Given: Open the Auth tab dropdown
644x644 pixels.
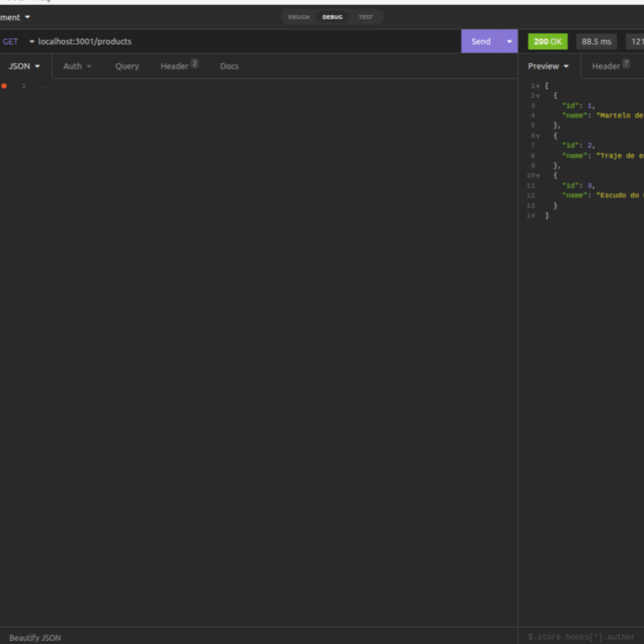Looking at the screenshot, I should pyautogui.click(x=77, y=66).
